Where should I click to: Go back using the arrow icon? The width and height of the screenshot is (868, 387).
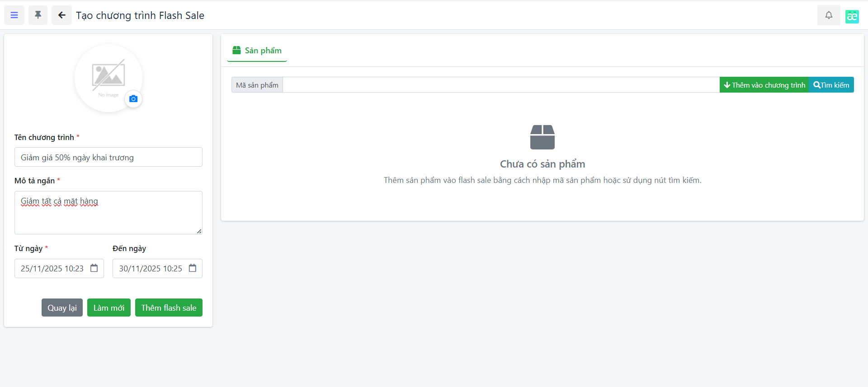61,15
